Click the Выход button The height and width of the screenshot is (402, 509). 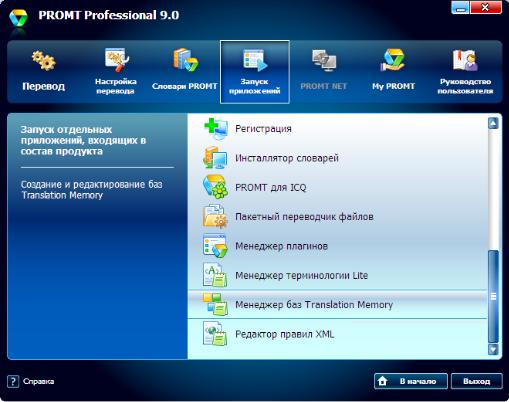[x=477, y=381]
